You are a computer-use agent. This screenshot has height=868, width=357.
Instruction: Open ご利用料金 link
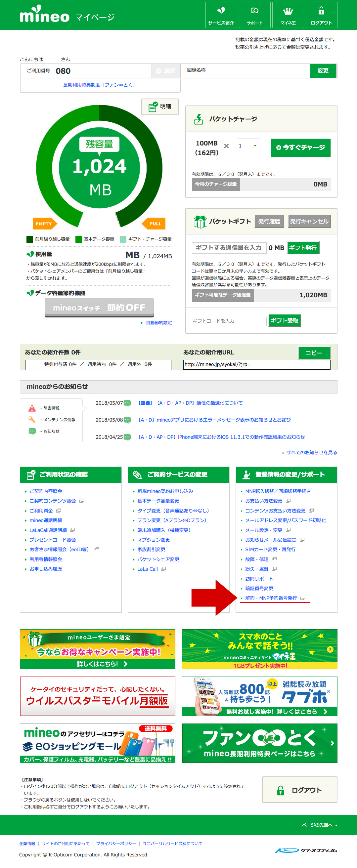(x=41, y=511)
